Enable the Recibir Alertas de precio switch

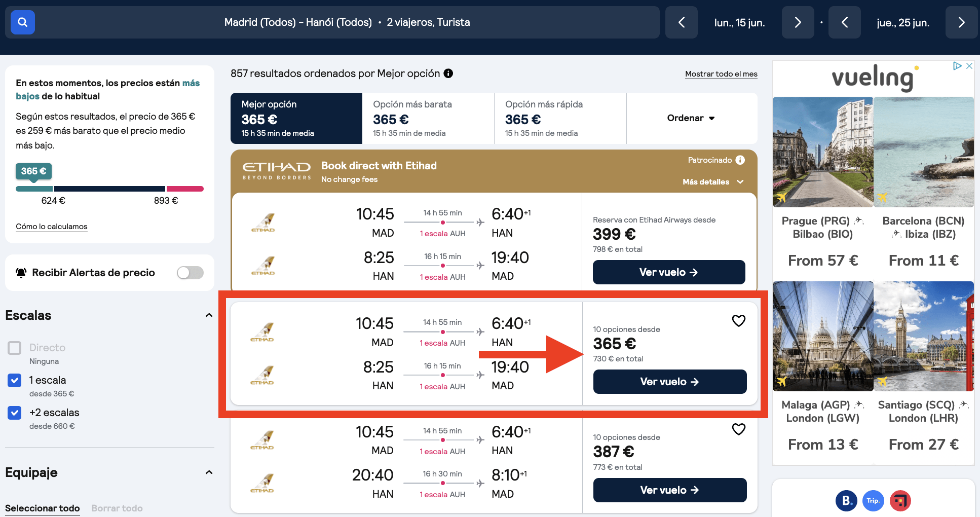190,273
